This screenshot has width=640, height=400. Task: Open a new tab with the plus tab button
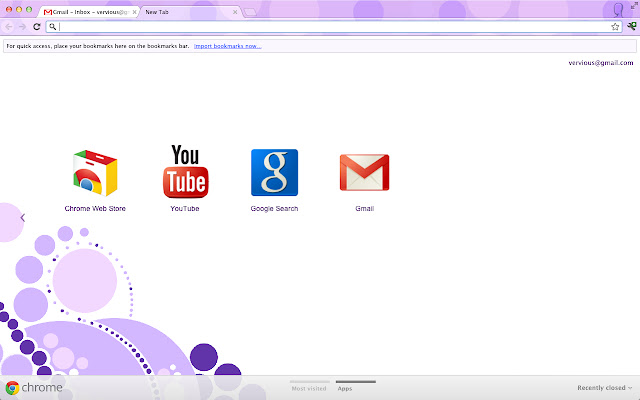pos(250,12)
